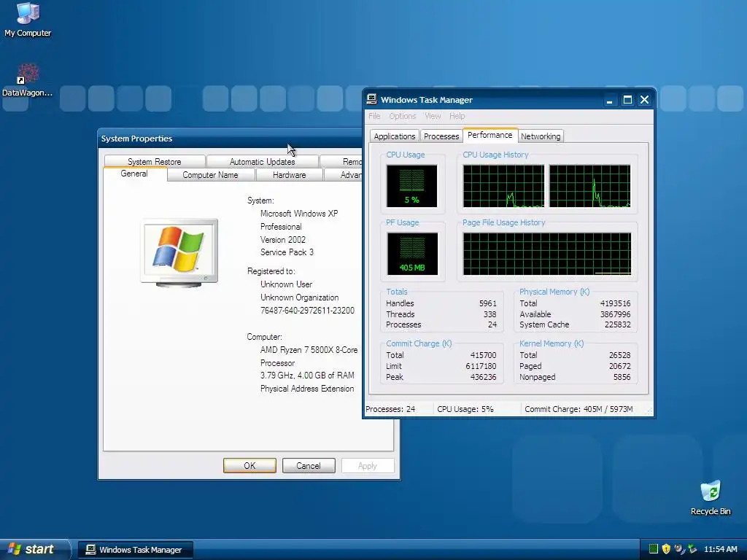Select Windows Task Manager taskbar button

(136, 550)
